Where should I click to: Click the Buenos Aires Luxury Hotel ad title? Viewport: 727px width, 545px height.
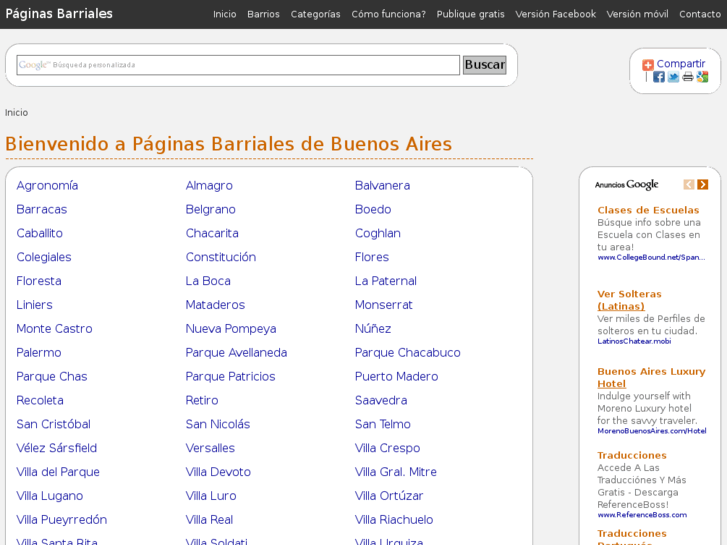pos(651,378)
